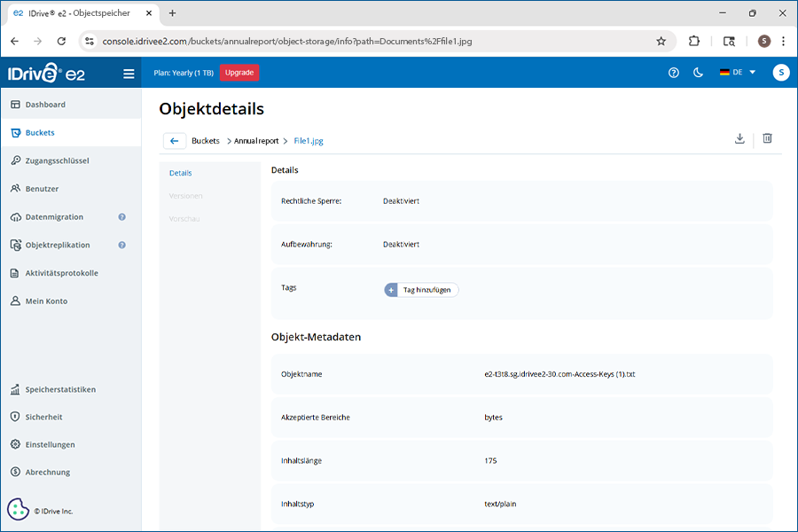Screen dimensions: 798x532
Task: Toggle dark mode with the moon icon
Action: click(x=699, y=73)
